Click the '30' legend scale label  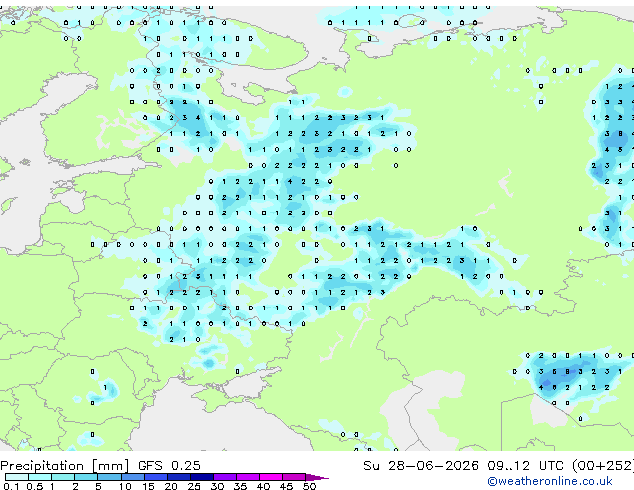tap(217, 486)
